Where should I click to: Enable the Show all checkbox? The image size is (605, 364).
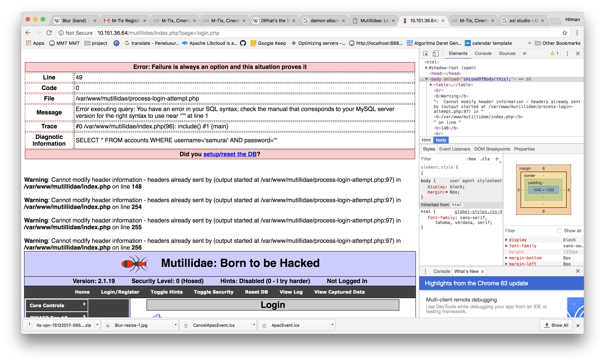(559, 231)
